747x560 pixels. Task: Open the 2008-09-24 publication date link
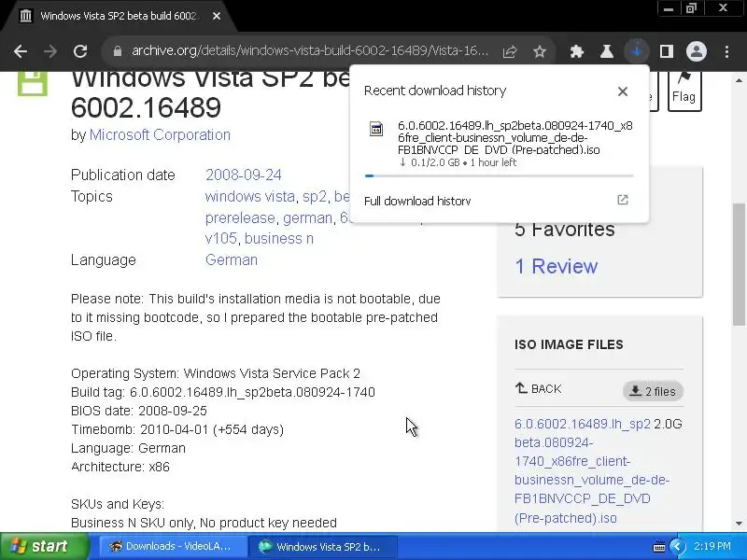click(244, 175)
